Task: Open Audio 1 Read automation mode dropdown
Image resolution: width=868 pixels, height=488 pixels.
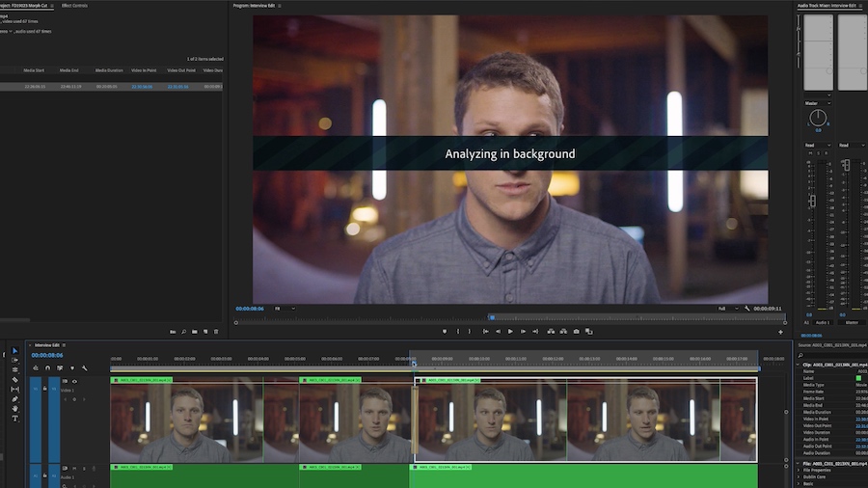Action: (x=818, y=145)
